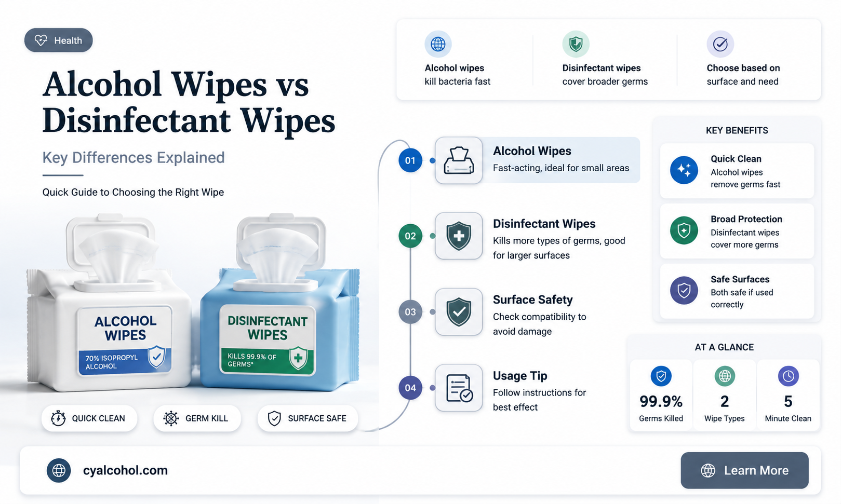Click the stopwatch icon in QUICK CLEAN pill

tap(58, 418)
